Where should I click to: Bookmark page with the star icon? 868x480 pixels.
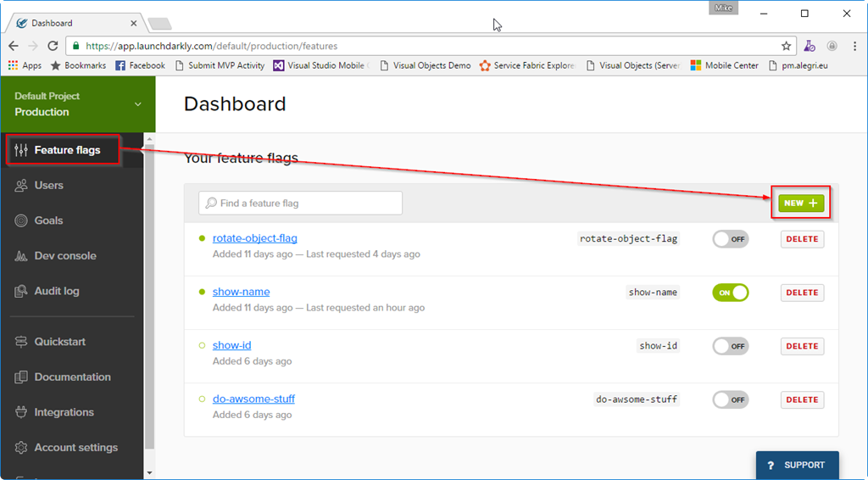pyautogui.click(x=786, y=46)
